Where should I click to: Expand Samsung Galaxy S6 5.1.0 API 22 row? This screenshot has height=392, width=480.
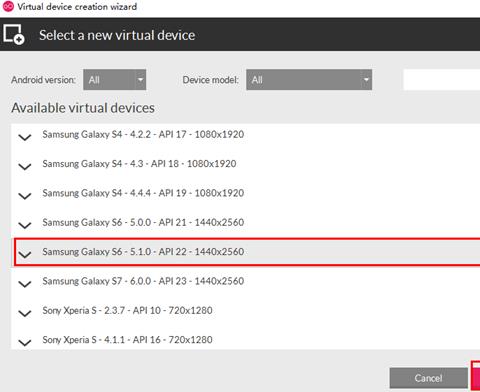pyautogui.click(x=25, y=254)
